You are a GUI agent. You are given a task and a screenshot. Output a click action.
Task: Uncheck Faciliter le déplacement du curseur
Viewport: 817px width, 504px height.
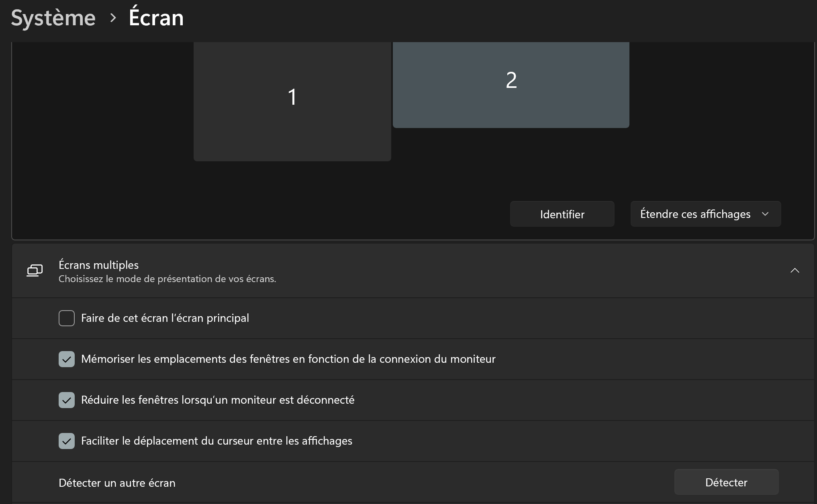point(67,441)
